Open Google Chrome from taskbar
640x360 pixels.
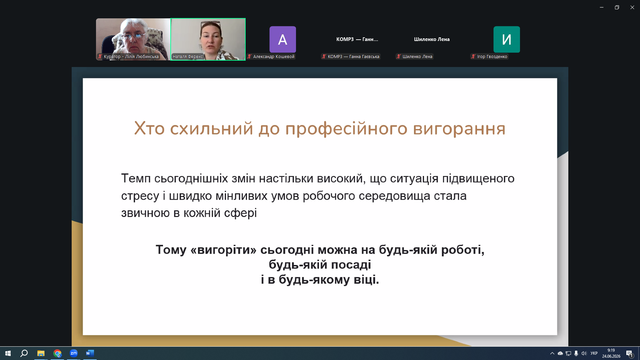(x=57, y=353)
